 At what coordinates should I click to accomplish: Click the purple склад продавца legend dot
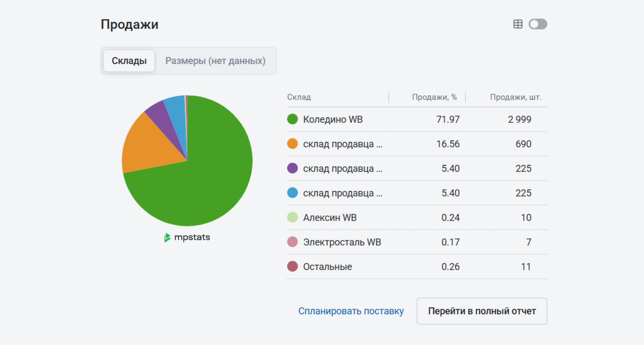tap(292, 168)
